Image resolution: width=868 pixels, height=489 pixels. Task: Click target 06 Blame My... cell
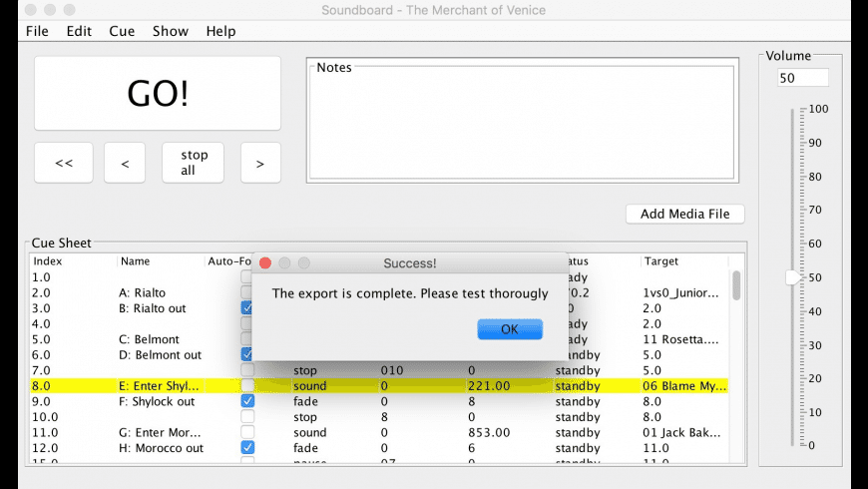click(x=684, y=386)
